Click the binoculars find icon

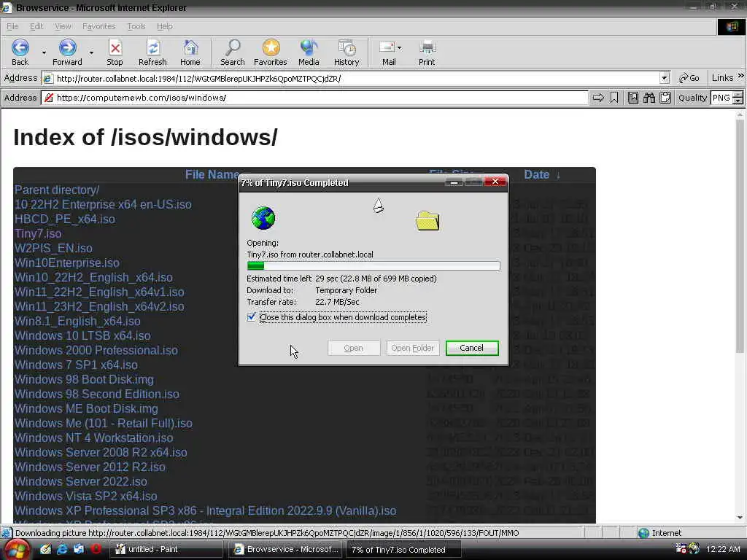point(649,98)
